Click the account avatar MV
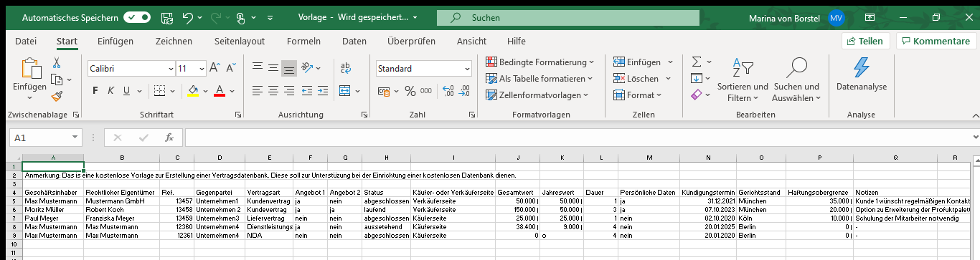 pyautogui.click(x=837, y=17)
